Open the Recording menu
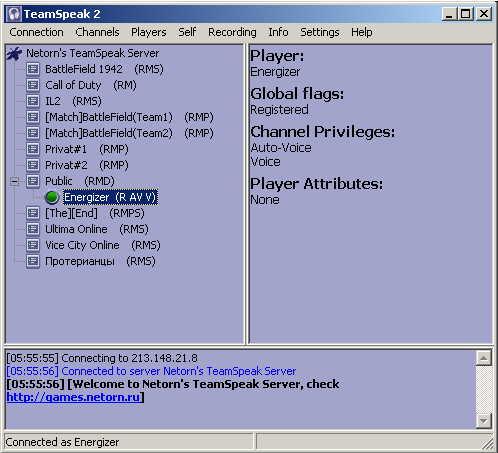Screen dimensions: 498x453 tap(232, 32)
